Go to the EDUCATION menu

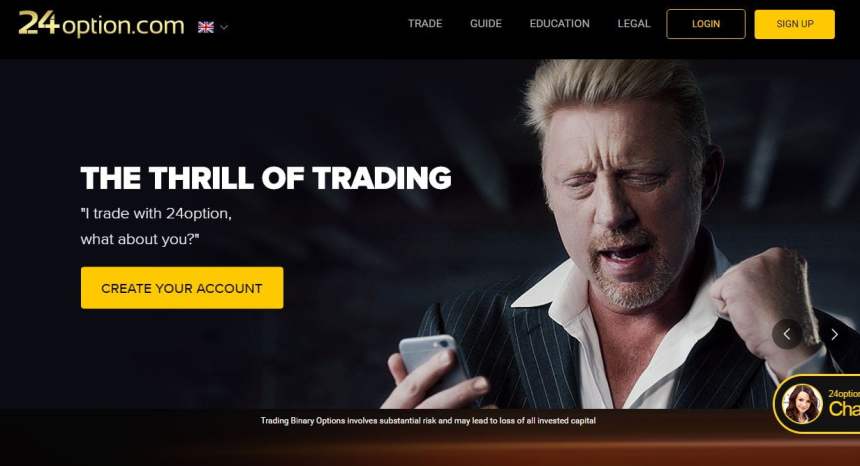tap(559, 24)
